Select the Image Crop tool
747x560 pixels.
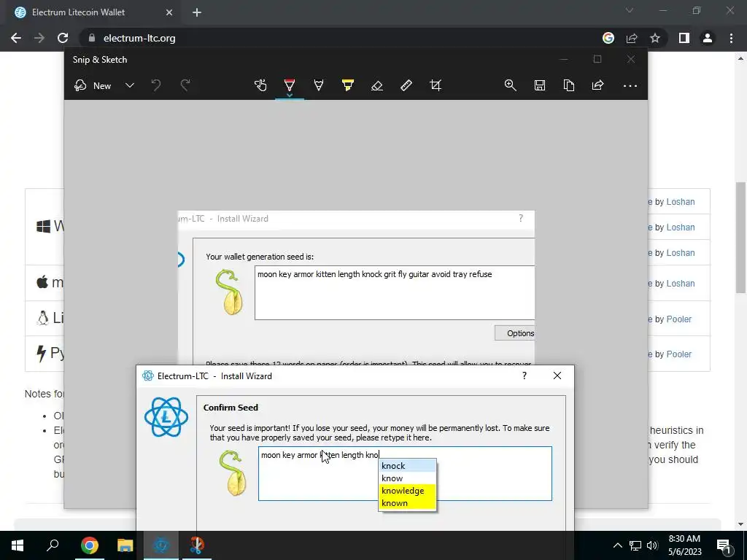[x=436, y=86]
